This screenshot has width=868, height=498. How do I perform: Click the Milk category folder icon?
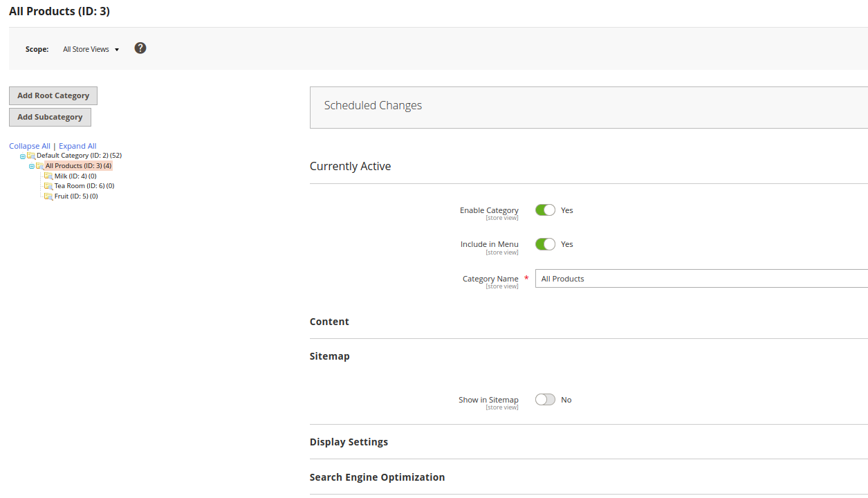tap(48, 176)
